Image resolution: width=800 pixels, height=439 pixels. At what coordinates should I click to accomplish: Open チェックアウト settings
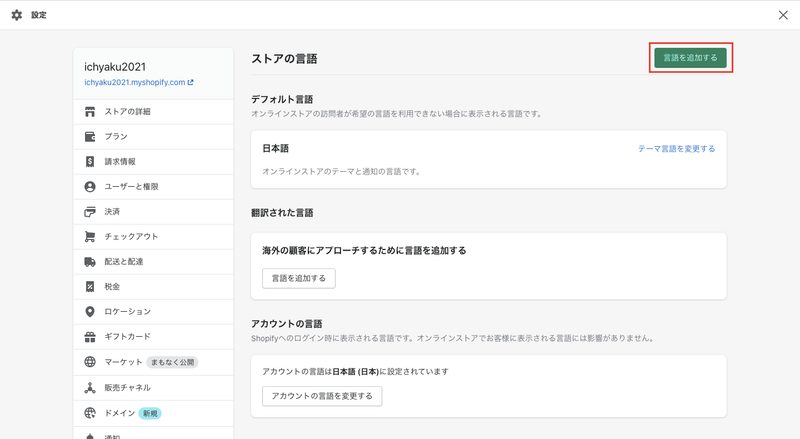pyautogui.click(x=154, y=236)
